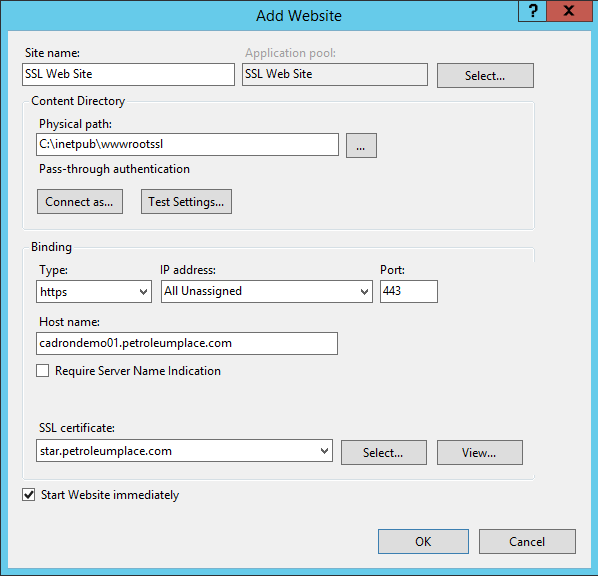
Task: Close the Add Website dialog
Action: point(569,11)
